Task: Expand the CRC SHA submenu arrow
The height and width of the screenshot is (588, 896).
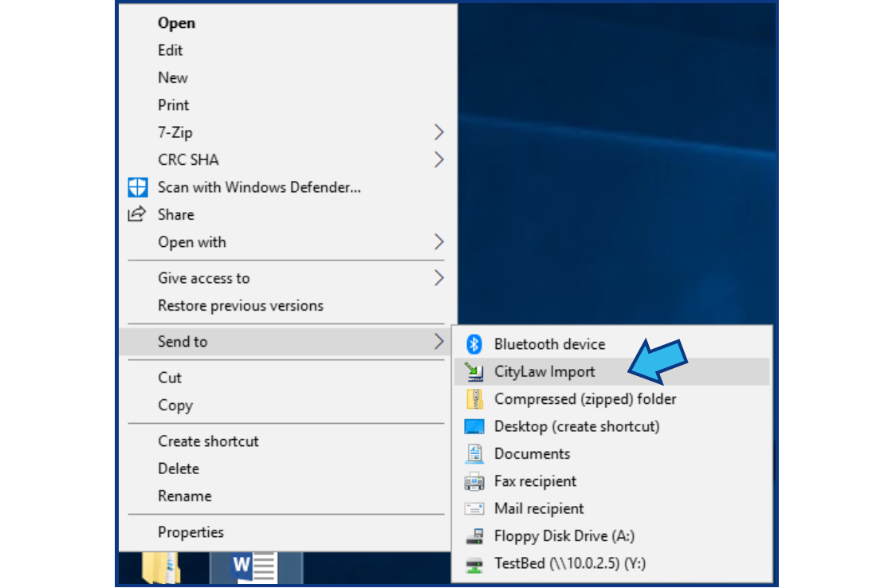Action: point(438,160)
